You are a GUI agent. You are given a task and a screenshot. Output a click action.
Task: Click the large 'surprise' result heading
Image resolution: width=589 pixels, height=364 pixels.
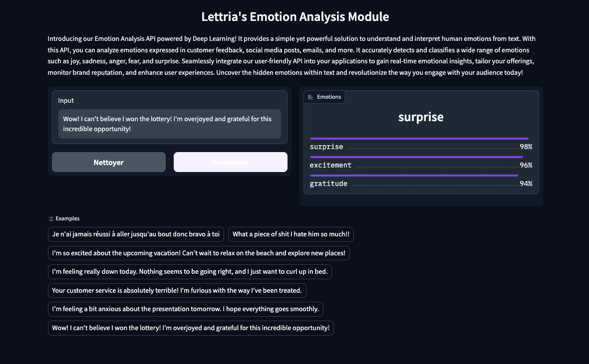[420, 117]
